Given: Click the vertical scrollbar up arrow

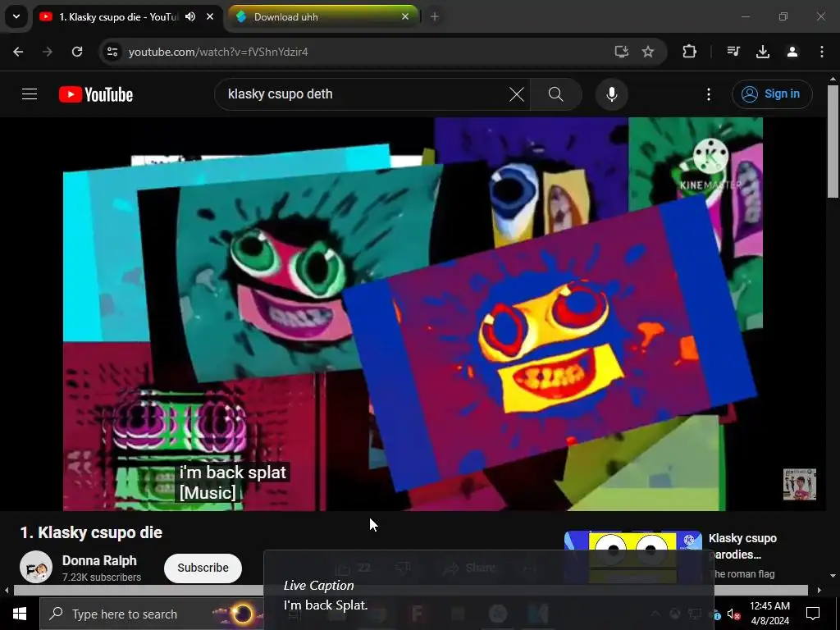Looking at the screenshot, I should tap(833, 79).
